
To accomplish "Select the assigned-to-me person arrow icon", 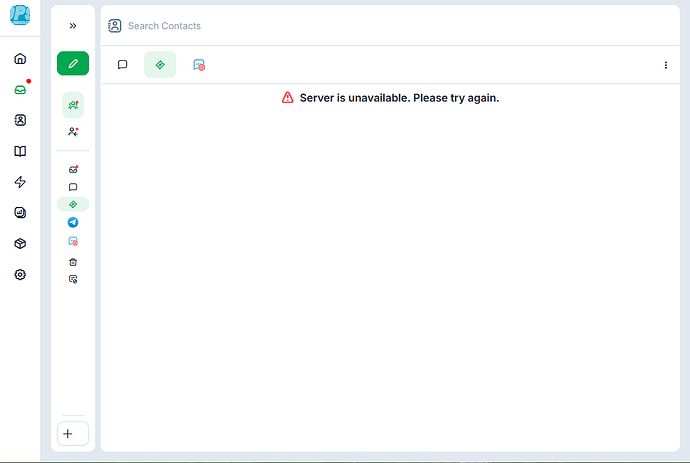I will coord(73,132).
